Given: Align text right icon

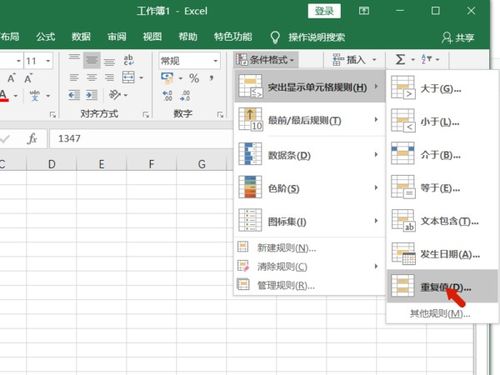Looking at the screenshot, I should tap(109, 78).
